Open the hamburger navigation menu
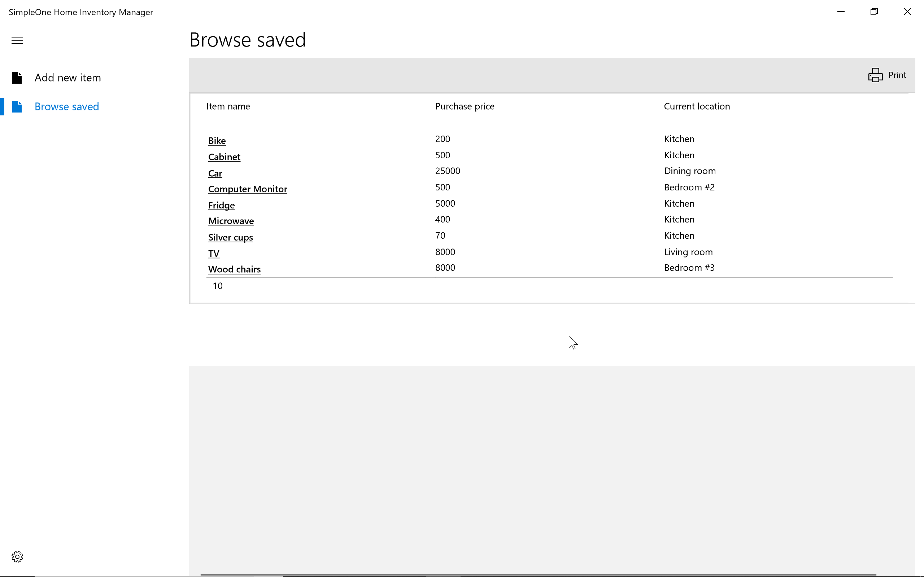The image size is (924, 577). (17, 41)
